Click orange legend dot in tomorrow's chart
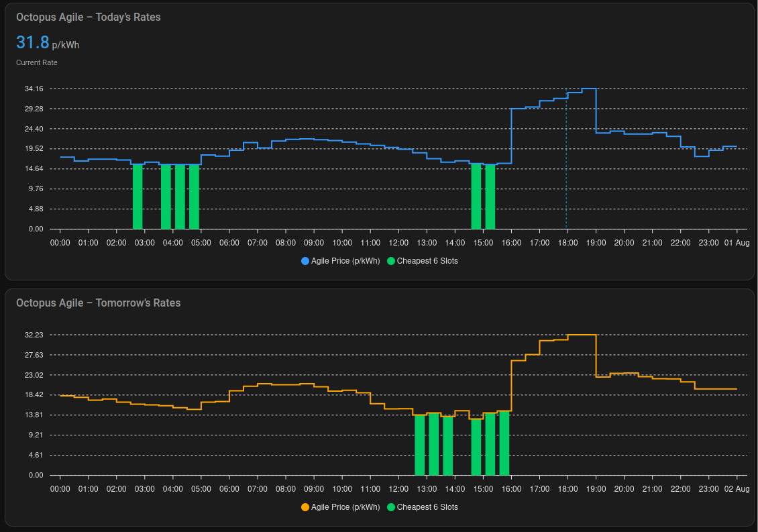The width and height of the screenshot is (758, 532). (306, 507)
